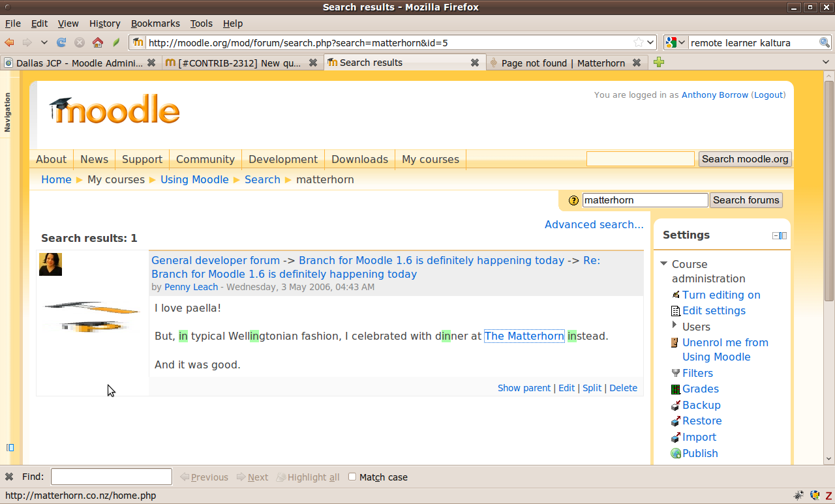The image size is (835, 504).
Task: Click the Publish globe icon
Action: click(x=676, y=453)
